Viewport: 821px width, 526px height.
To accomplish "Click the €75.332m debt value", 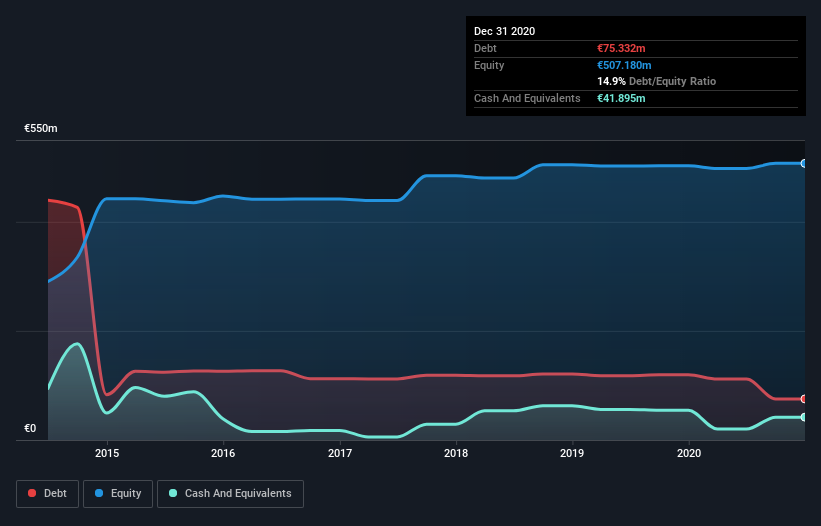I will [621, 48].
